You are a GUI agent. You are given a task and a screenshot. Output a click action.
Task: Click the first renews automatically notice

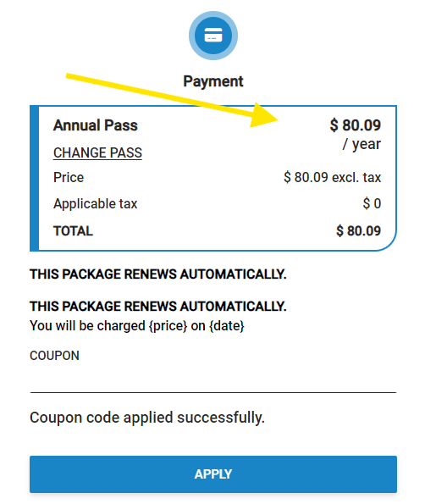click(158, 274)
